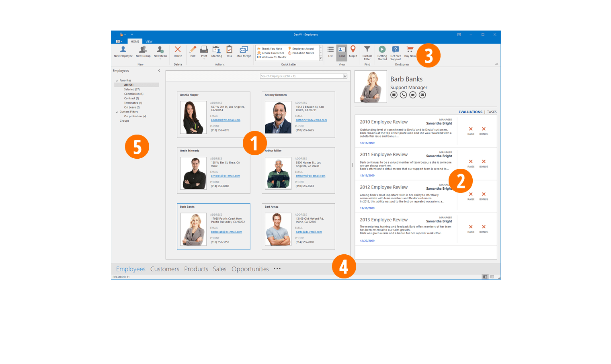Screen dimensions: 611x364
Task: Click the New Employee ribbon icon
Action: pos(123,50)
